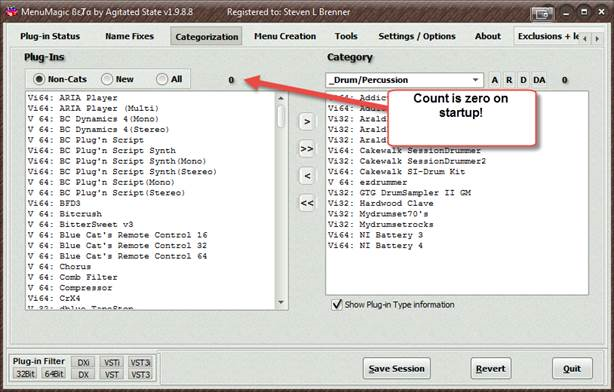This screenshot has width=614, height=392.
Task: Remove all plug-ins with << button
Action: pos(307,203)
